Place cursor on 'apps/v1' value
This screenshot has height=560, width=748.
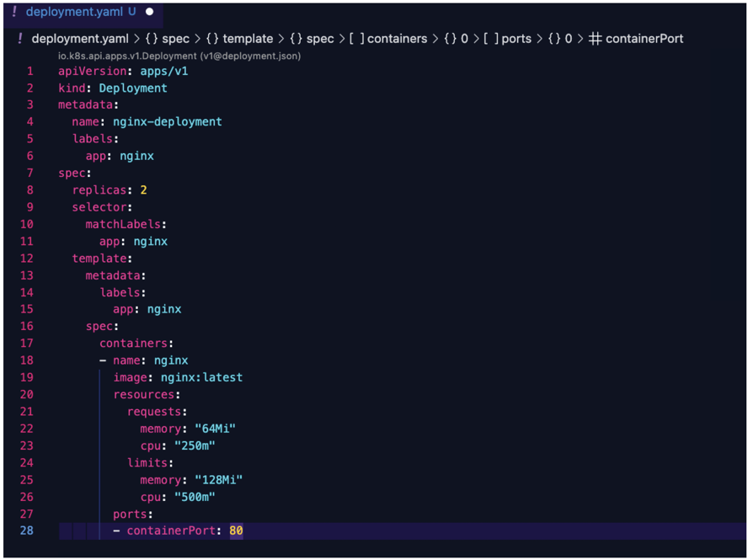point(164,71)
